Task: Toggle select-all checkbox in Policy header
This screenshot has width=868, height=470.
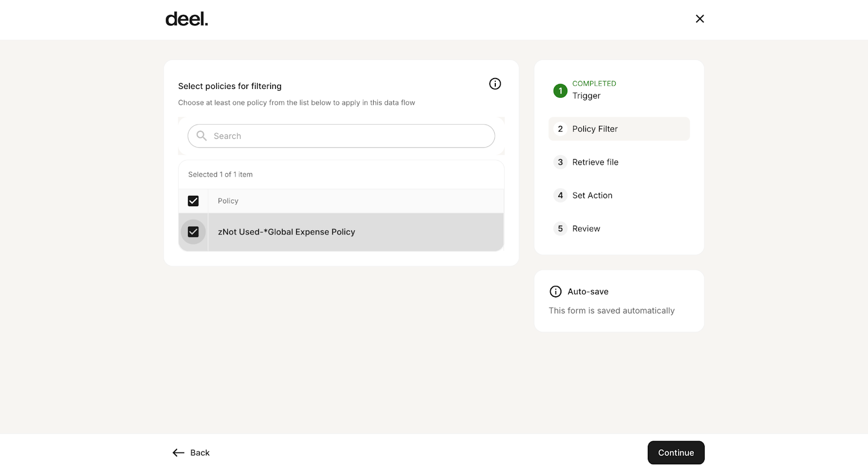Action: (x=193, y=201)
